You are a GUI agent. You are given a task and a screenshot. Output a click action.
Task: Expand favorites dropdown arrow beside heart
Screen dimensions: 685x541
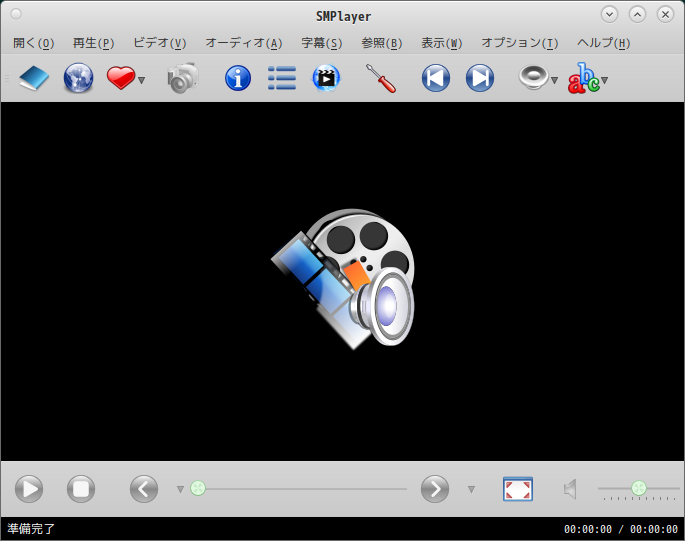(x=142, y=80)
